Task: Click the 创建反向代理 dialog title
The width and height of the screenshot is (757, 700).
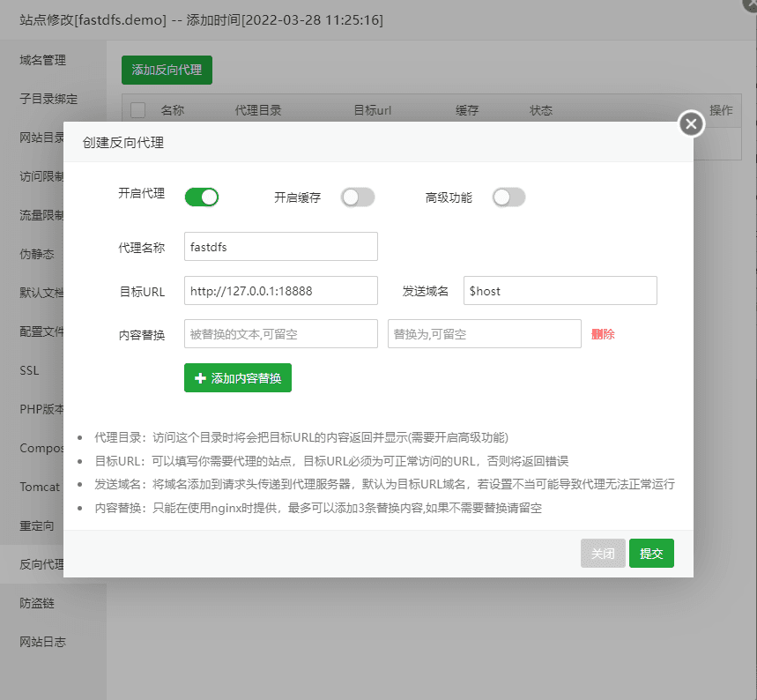Action: (123, 143)
